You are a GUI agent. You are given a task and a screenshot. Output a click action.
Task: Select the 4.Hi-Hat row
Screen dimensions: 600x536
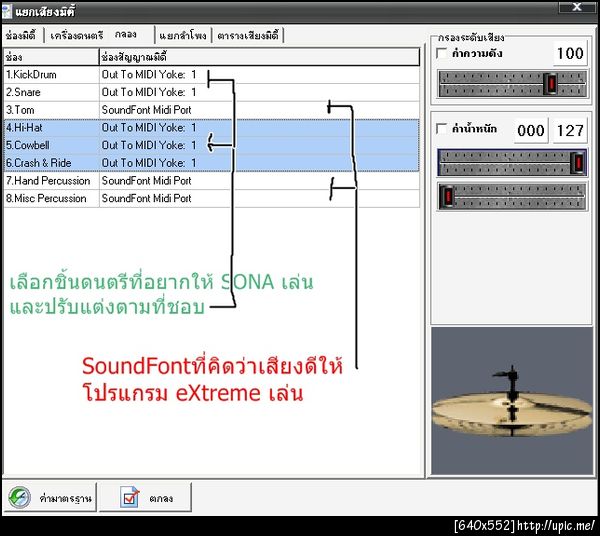click(212, 128)
